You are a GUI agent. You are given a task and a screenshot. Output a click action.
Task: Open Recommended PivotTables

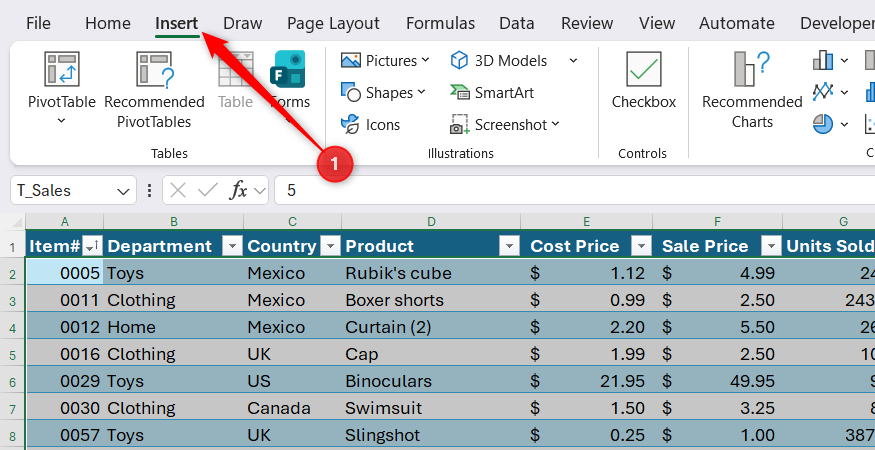point(154,89)
